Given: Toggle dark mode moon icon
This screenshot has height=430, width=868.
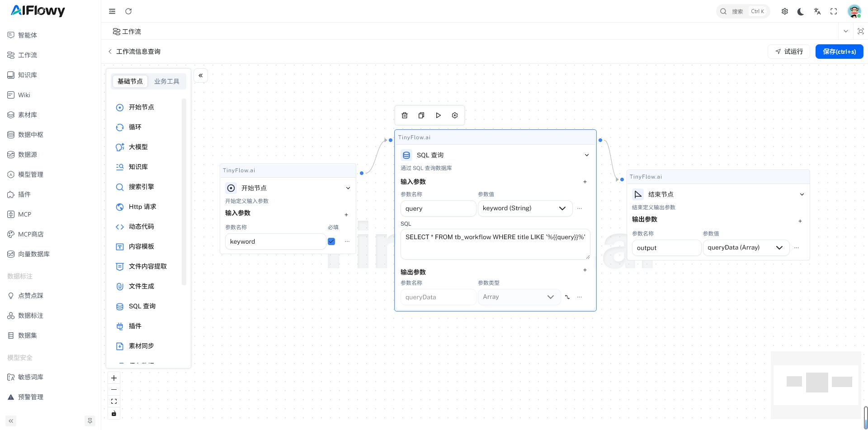Looking at the screenshot, I should coord(801,11).
